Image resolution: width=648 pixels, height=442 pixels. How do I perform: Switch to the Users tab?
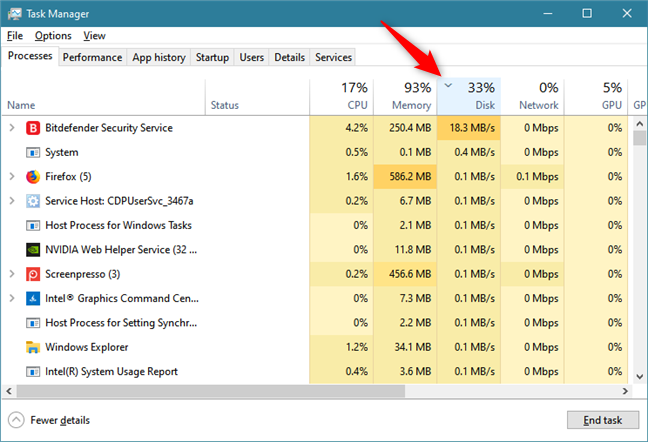pyautogui.click(x=252, y=57)
